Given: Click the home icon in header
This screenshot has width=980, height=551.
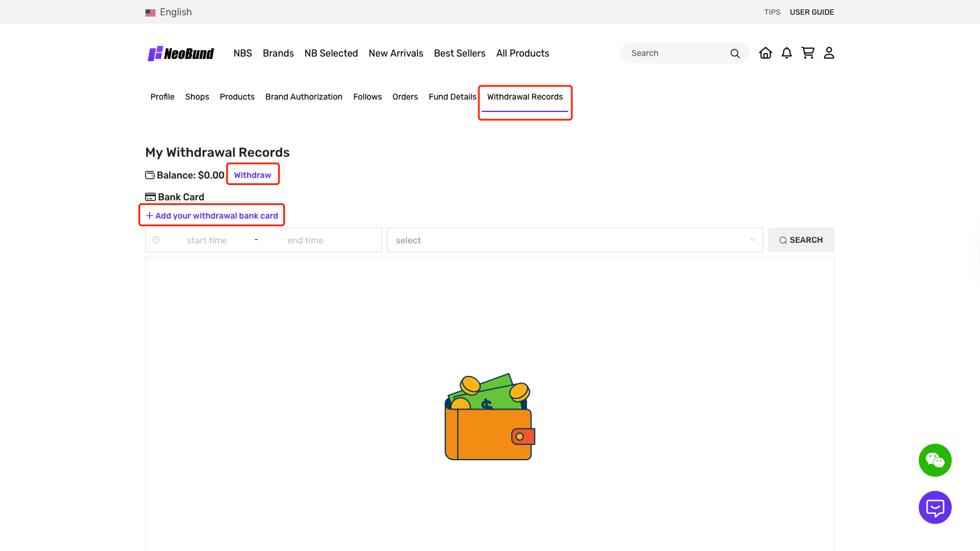Looking at the screenshot, I should click(x=765, y=53).
